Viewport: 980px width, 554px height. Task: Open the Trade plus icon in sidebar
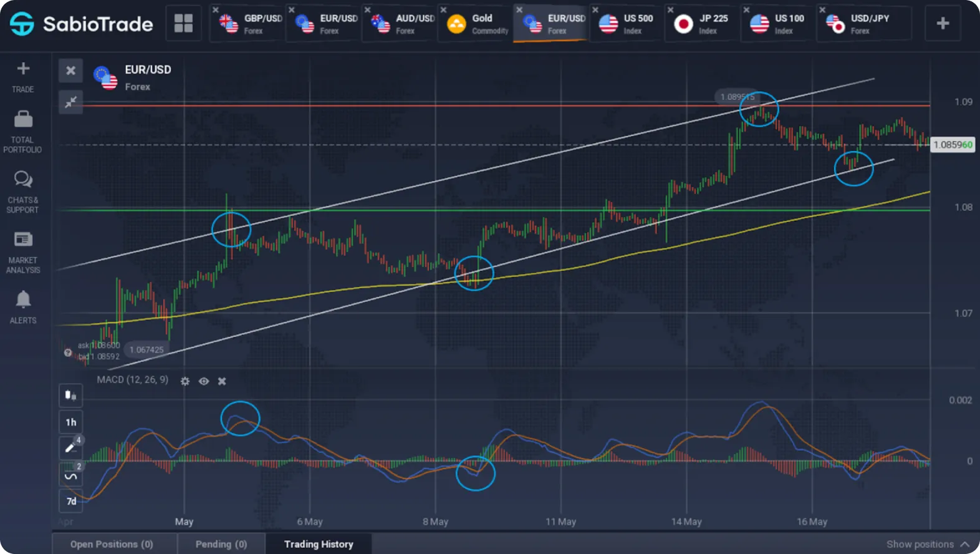pos(23,69)
